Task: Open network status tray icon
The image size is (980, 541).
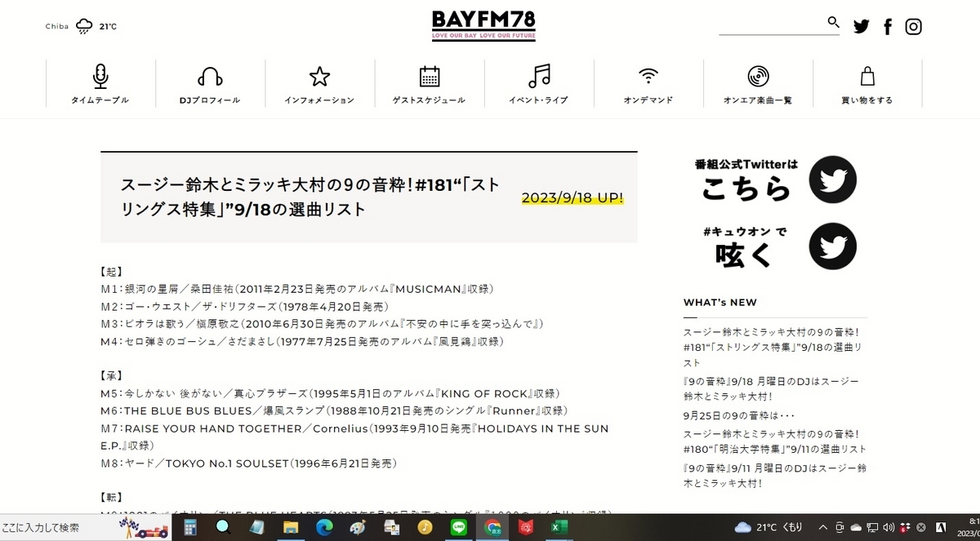Action: pos(872,527)
